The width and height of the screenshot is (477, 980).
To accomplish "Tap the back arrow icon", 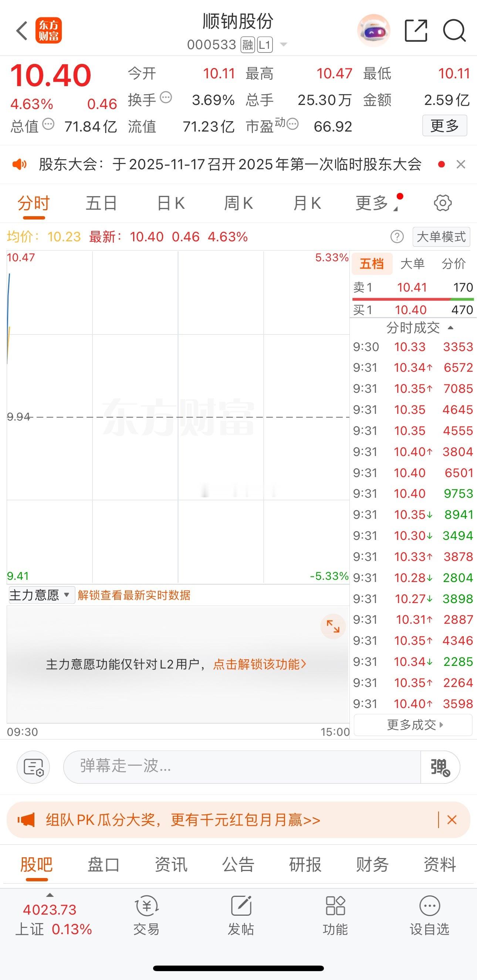I will point(22,31).
